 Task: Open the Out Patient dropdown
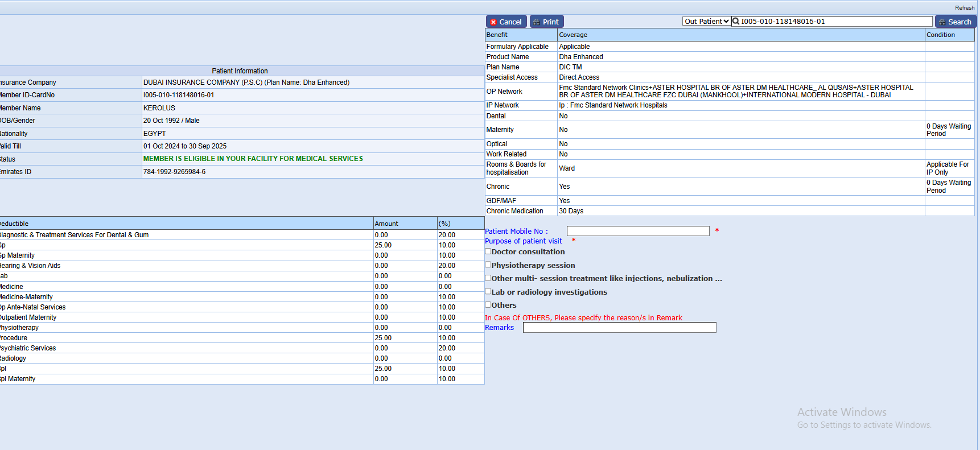706,22
